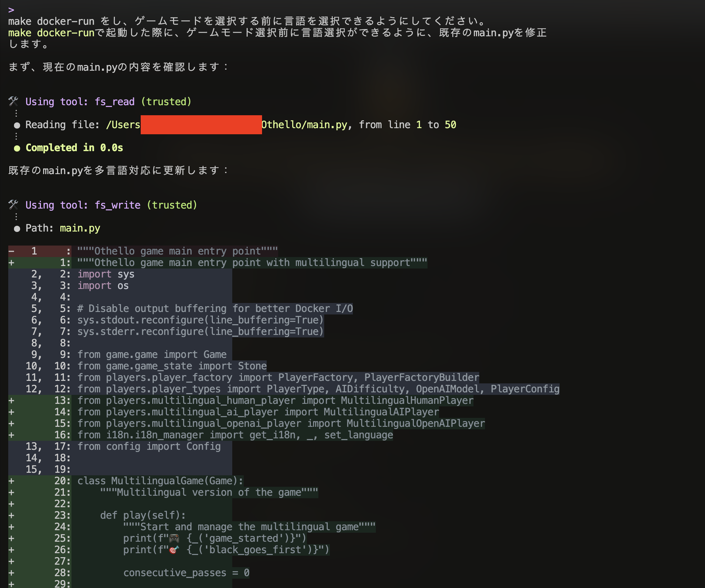Click the game controller emoji on line 25
The image size is (705, 588).
(174, 538)
